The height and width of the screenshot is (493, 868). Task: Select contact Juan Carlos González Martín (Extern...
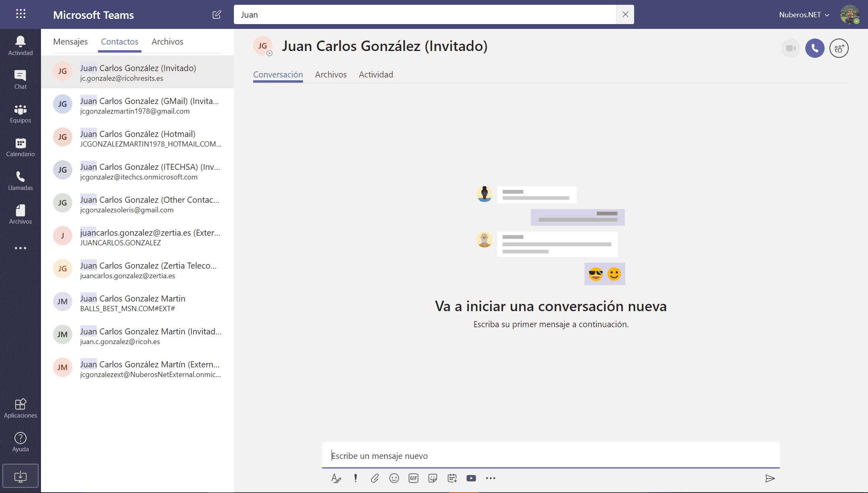137,369
